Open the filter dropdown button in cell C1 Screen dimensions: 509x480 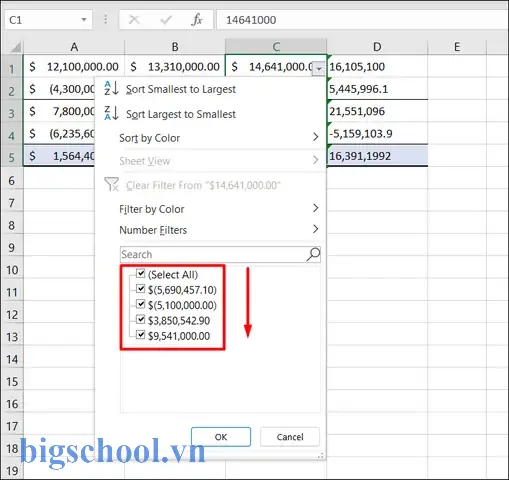[x=319, y=69]
